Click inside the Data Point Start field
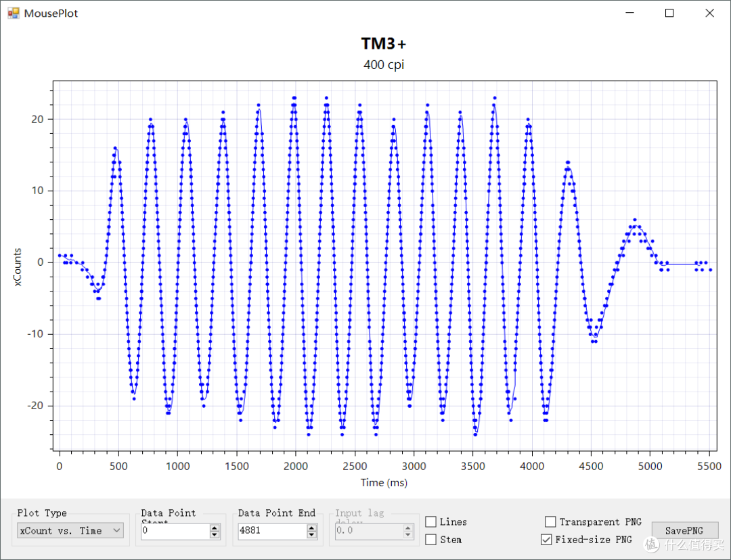The image size is (731, 560). (x=175, y=531)
